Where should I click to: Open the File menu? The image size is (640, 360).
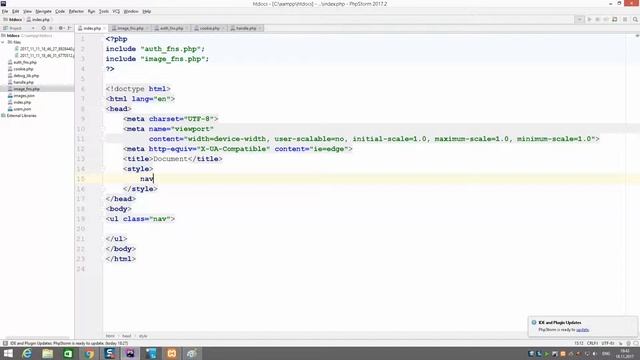point(5,11)
